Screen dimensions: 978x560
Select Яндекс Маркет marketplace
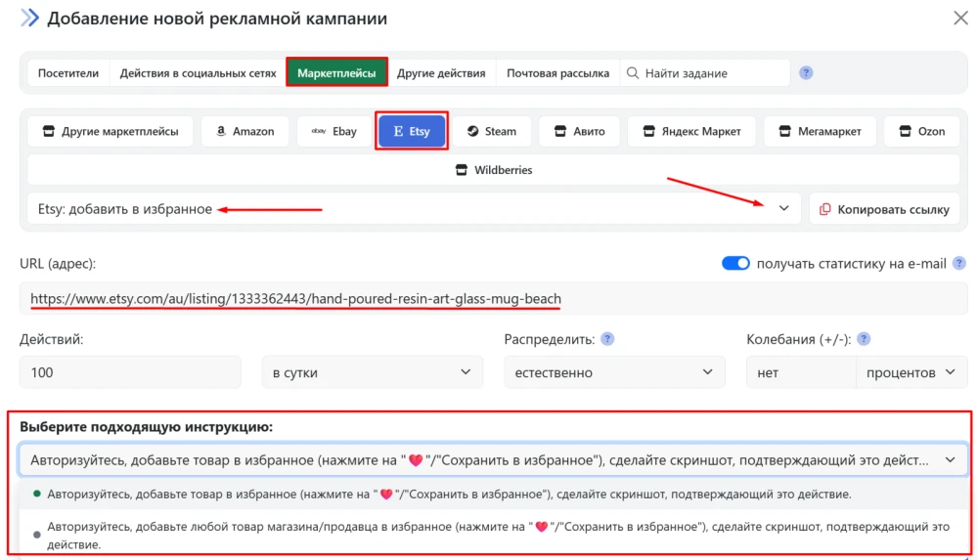[691, 131]
